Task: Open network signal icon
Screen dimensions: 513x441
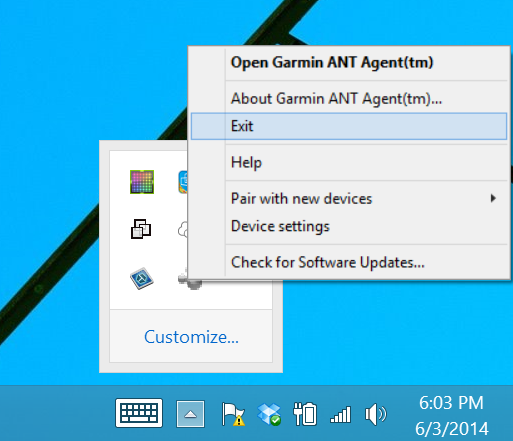Action: pos(340,415)
